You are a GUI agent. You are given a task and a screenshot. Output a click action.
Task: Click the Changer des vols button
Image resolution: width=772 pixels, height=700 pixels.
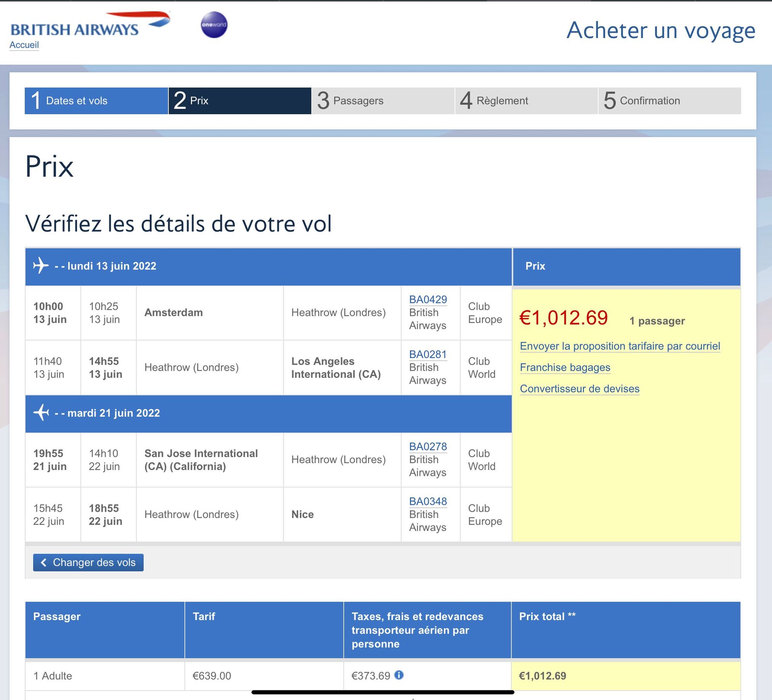click(88, 563)
